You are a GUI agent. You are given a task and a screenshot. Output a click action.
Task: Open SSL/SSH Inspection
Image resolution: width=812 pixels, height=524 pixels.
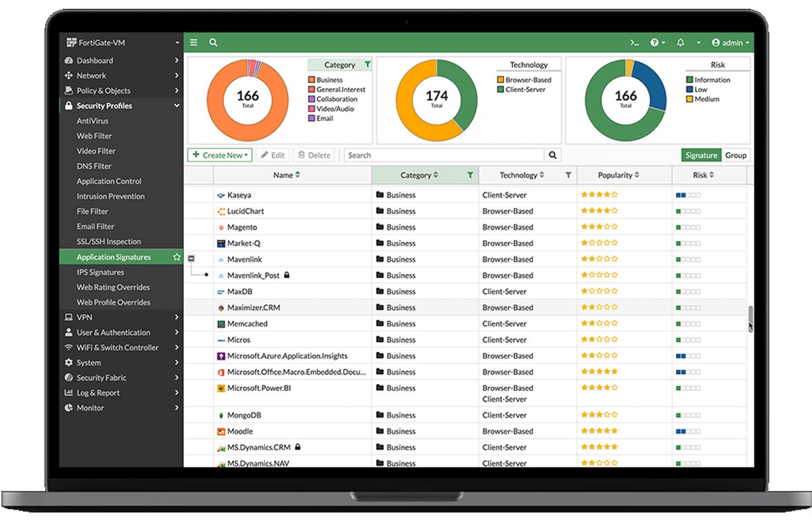click(108, 241)
